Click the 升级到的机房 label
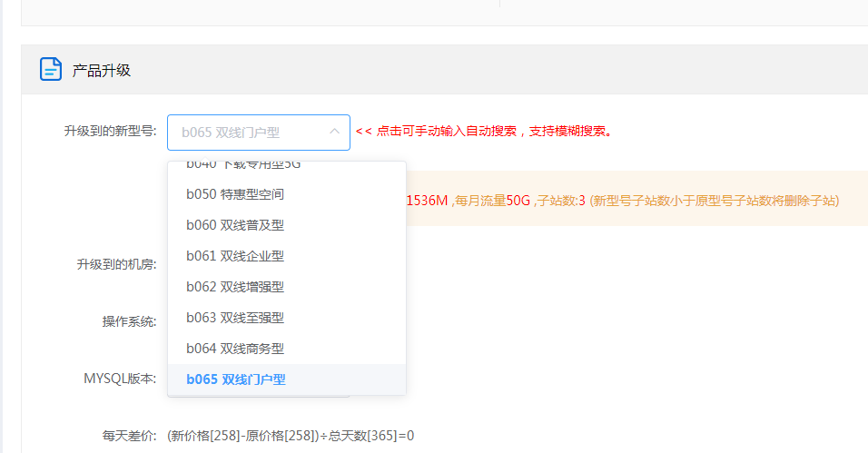 117,264
